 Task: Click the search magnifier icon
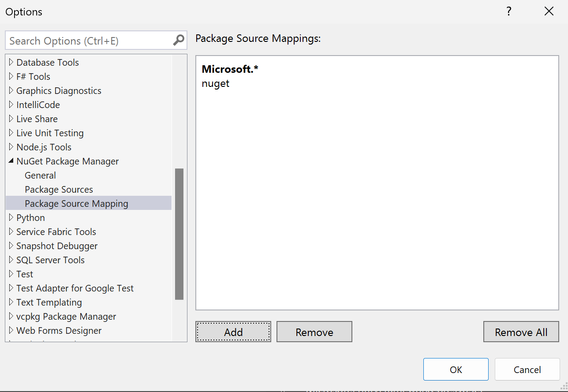(x=179, y=41)
